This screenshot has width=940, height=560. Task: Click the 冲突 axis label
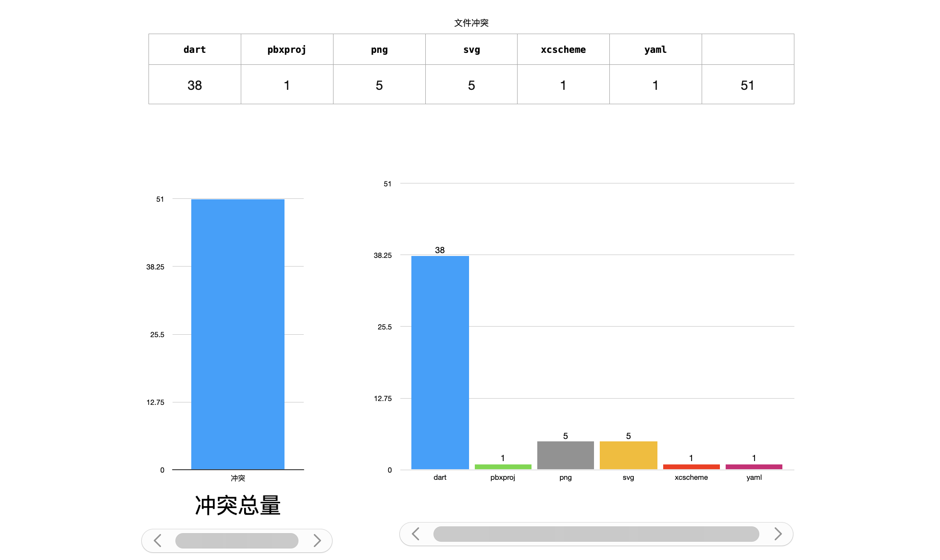click(x=238, y=478)
